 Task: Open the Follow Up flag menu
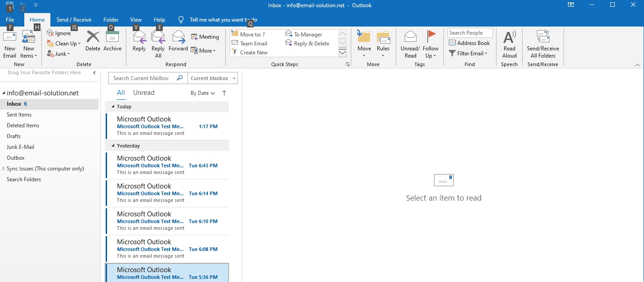[430, 45]
